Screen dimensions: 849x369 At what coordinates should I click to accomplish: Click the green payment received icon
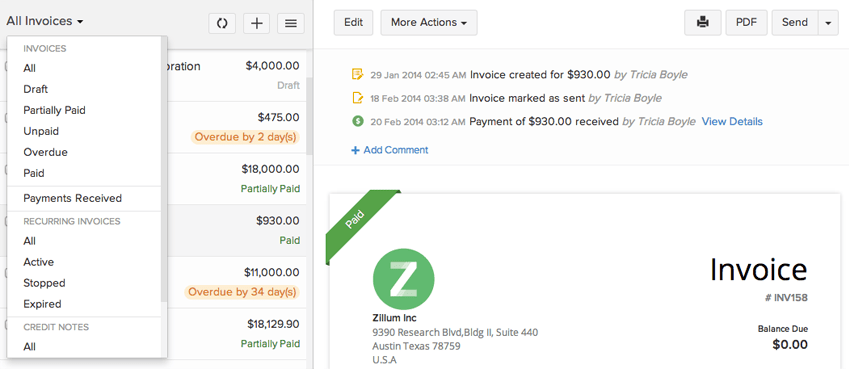357,121
